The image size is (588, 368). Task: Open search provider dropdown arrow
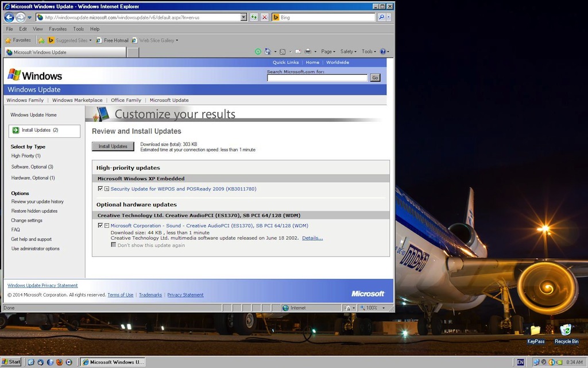point(389,17)
